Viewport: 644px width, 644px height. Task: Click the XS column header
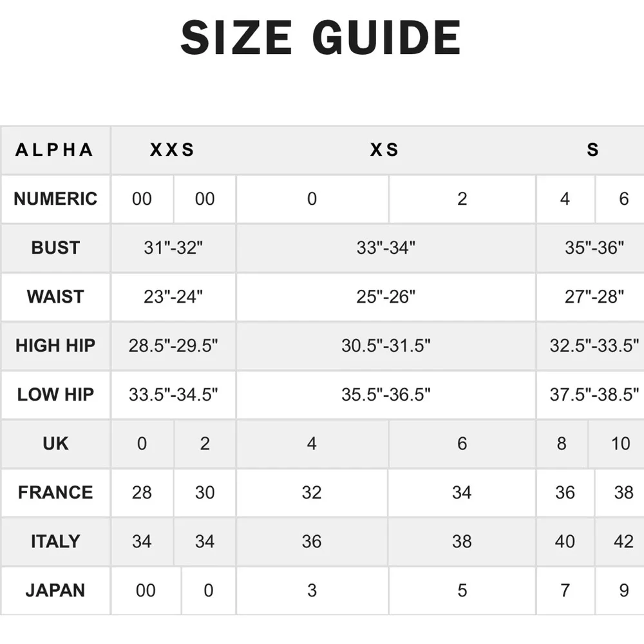(x=385, y=150)
